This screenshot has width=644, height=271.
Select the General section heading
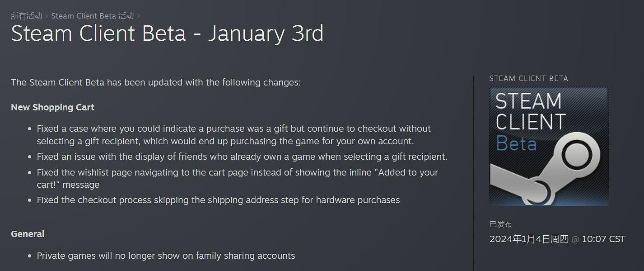point(27,233)
